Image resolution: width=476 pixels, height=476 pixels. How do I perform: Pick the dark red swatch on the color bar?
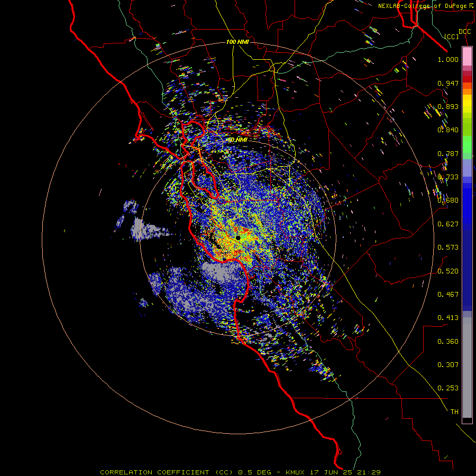click(x=467, y=79)
